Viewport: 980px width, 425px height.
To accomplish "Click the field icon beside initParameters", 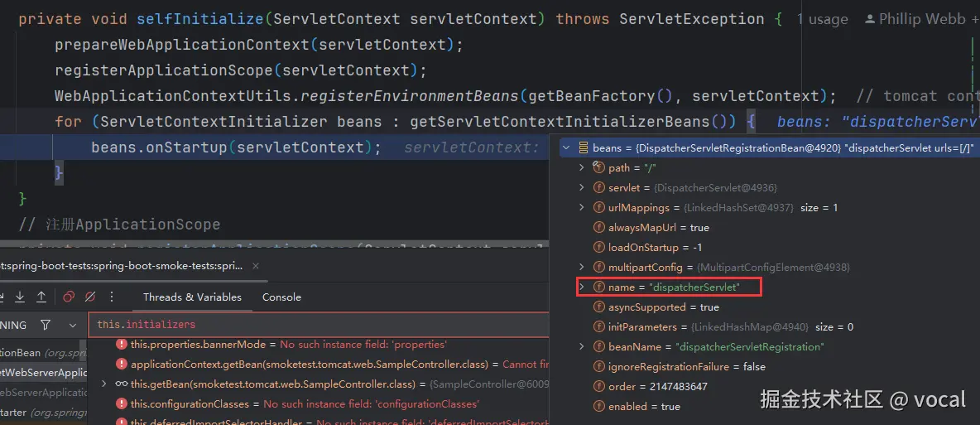I will [598, 326].
